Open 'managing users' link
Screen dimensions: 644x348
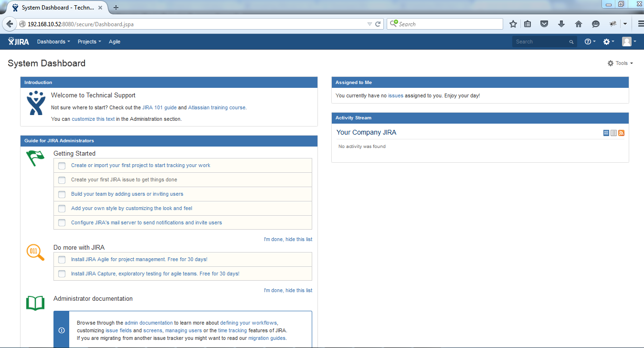point(183,331)
